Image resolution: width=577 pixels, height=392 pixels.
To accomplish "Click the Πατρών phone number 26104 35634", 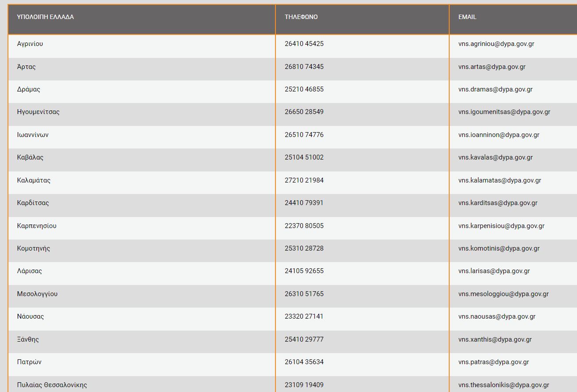I will point(304,362).
